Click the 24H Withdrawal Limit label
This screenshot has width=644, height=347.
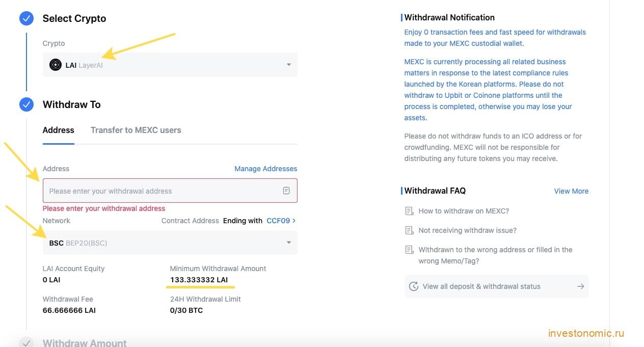coord(205,299)
